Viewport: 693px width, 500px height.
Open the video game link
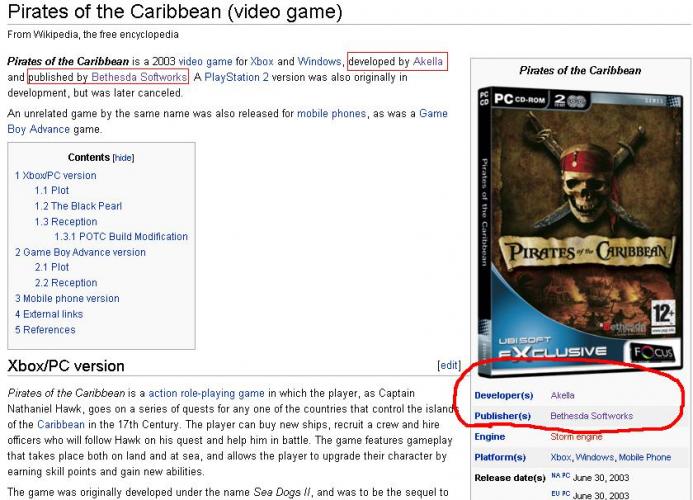[x=205, y=61]
